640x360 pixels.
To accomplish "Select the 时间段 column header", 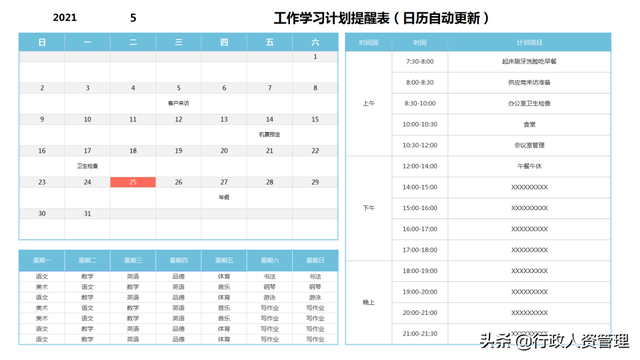I will (x=369, y=42).
